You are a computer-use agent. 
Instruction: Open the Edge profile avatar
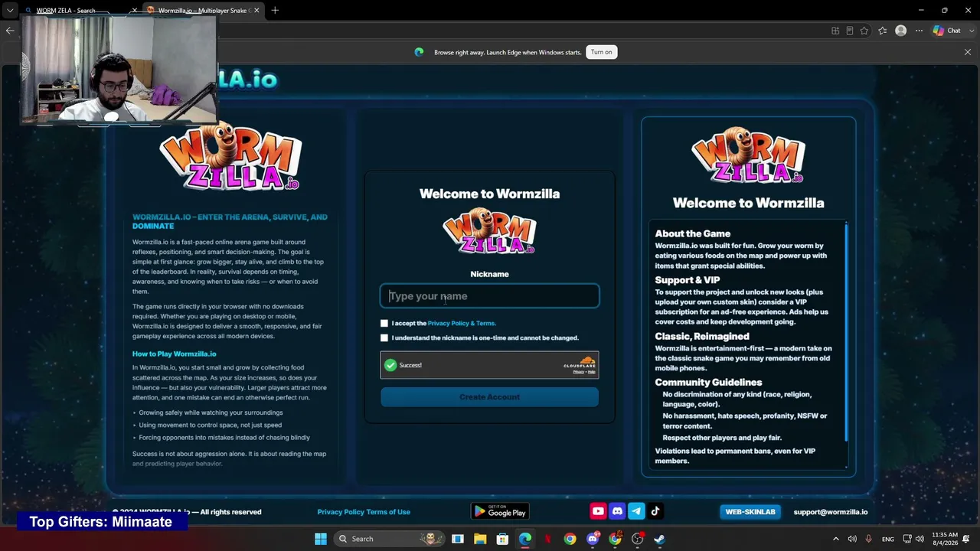[900, 31]
